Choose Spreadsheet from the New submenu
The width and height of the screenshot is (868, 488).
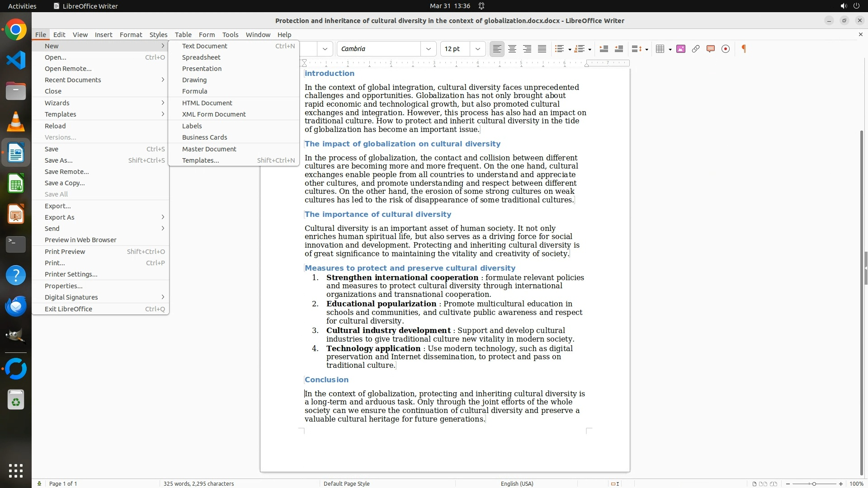(201, 57)
